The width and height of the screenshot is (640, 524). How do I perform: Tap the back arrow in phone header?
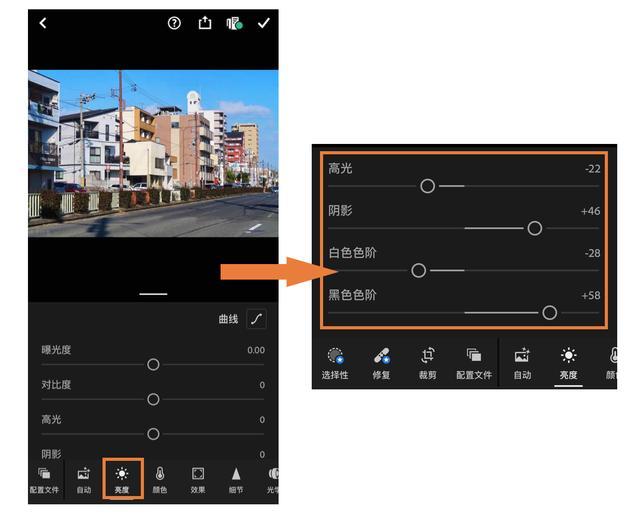pos(43,23)
